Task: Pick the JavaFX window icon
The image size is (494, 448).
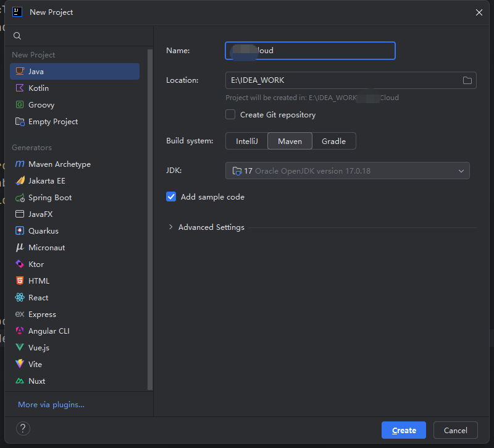Action: click(20, 214)
